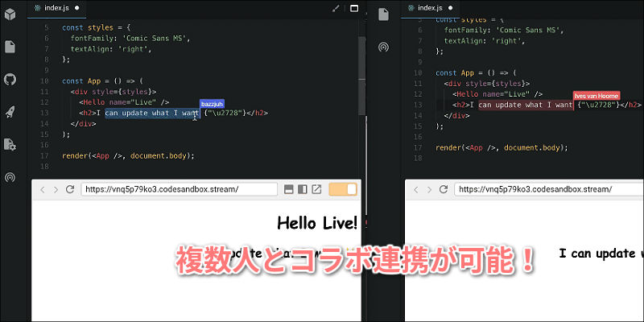Click the Prettify brush icon in left editor
Image resolution: width=644 pixels, height=322 pixels.
coord(336,9)
